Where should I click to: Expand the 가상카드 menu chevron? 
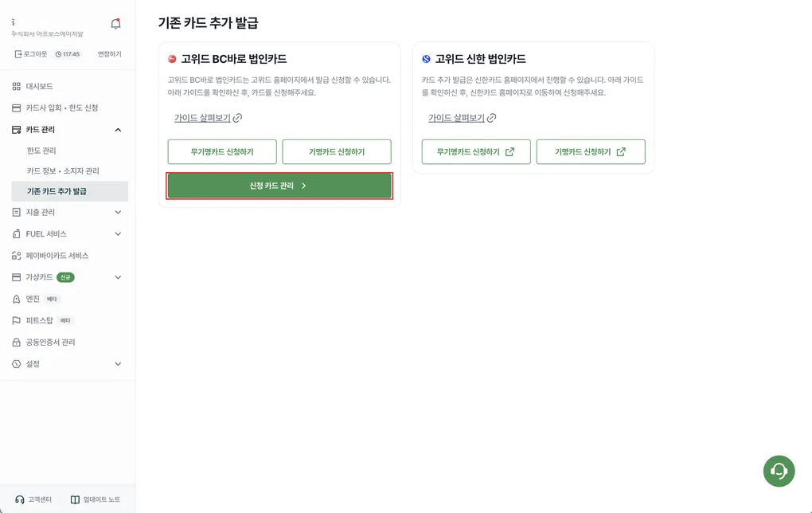118,277
